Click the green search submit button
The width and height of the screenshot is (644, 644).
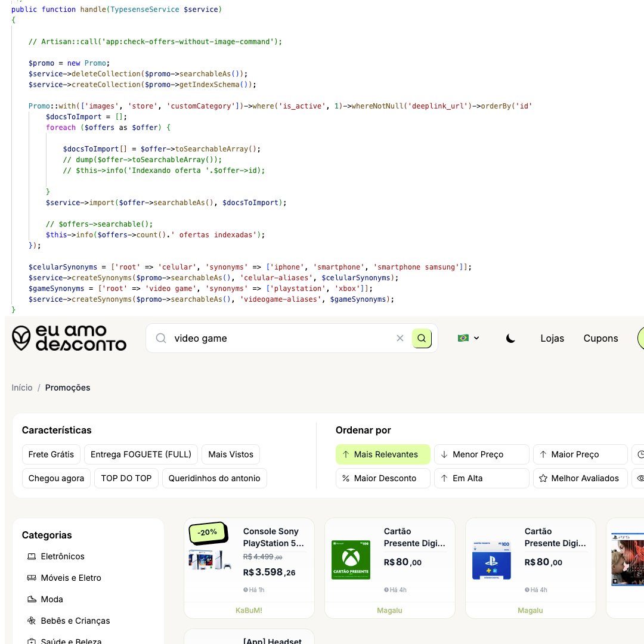coord(422,338)
